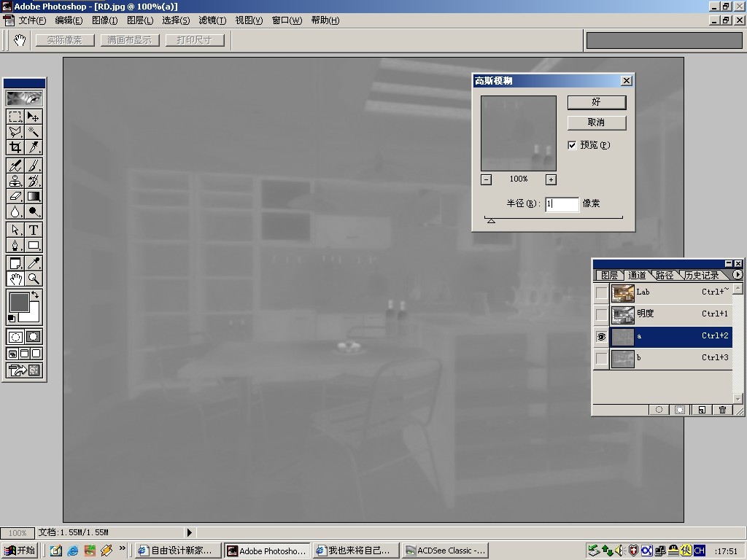Click the Adobe Online eye image in toolbox
747x560 pixels.
pos(24,98)
